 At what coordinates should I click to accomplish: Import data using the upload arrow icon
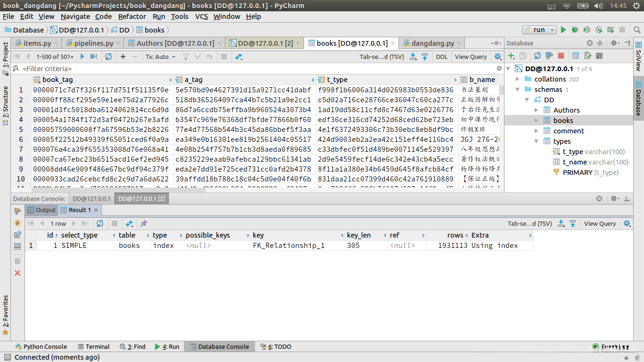coord(425,57)
